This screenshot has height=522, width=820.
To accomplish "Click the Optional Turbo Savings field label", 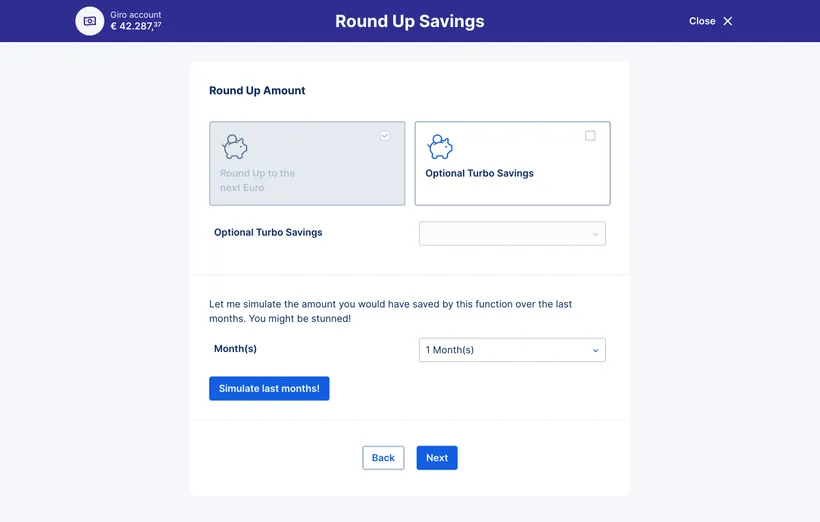I will coord(268,232).
